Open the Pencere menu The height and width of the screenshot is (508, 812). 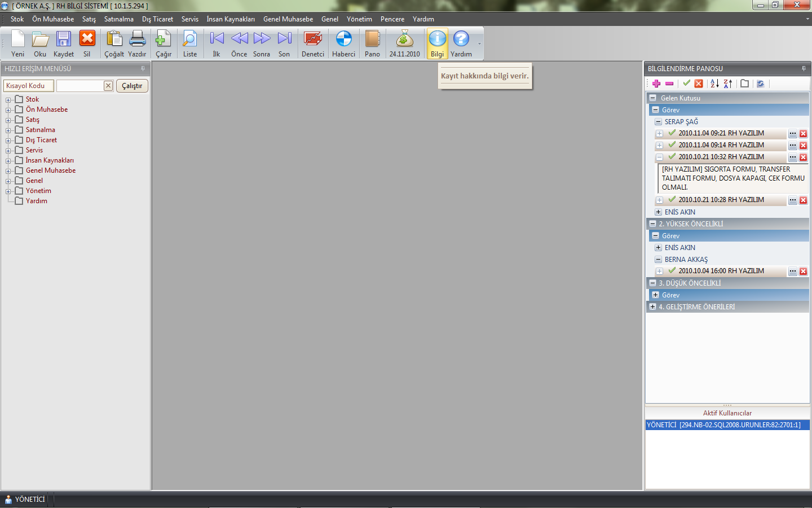(x=392, y=19)
